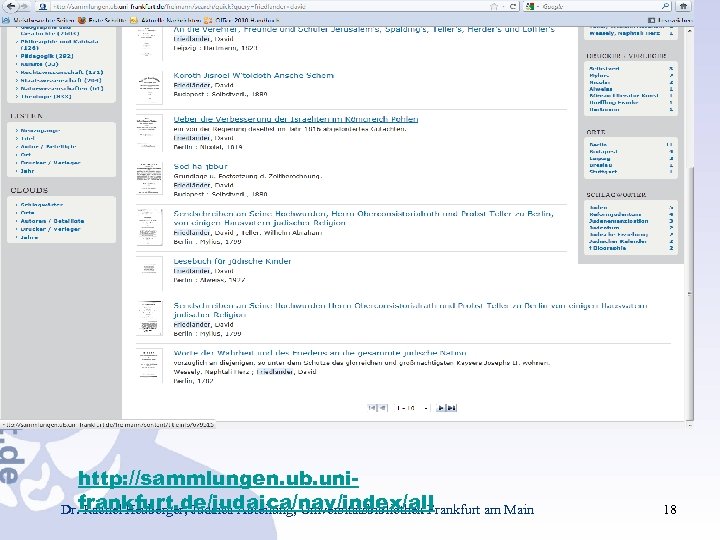Open Neuzugänge under Listen
The height and width of the screenshot is (540, 720).
pyautogui.click(x=40, y=130)
